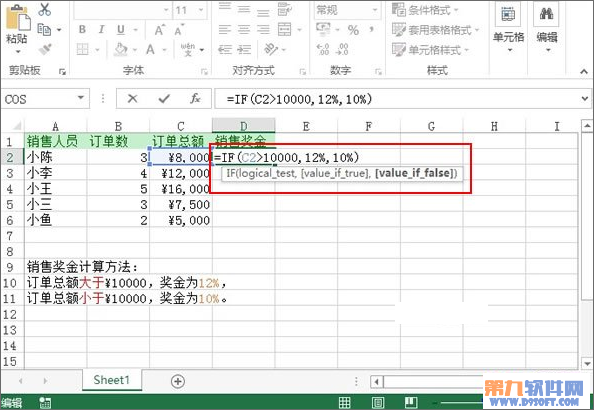The width and height of the screenshot is (594, 410).
Task: Add a new sheet with plus button
Action: tap(178, 381)
